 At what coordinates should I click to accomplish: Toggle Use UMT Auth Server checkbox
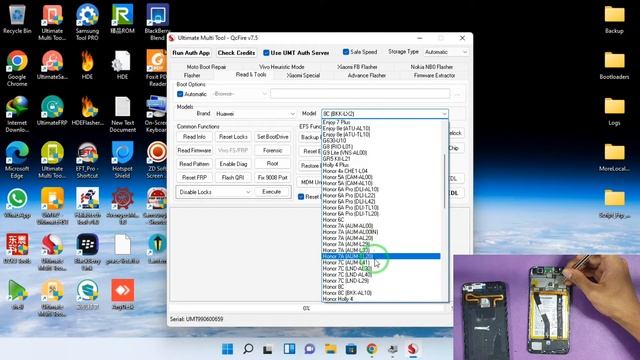(266, 53)
